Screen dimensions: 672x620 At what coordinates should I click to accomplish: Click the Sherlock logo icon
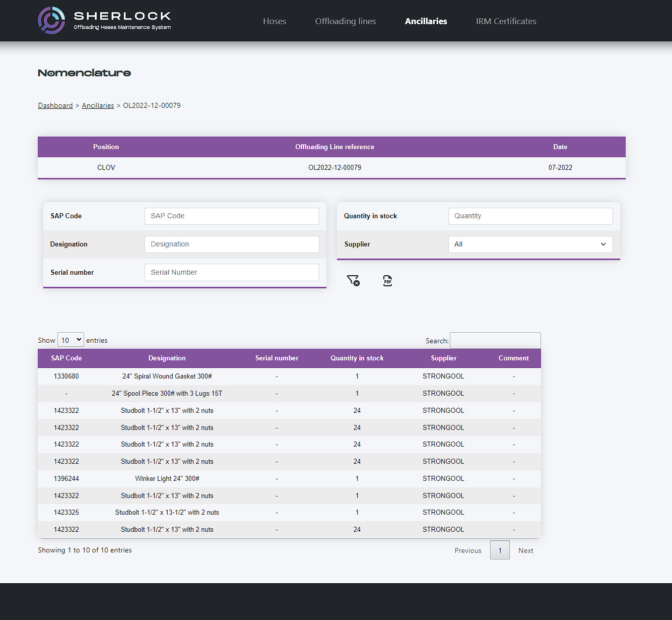pyautogui.click(x=51, y=20)
